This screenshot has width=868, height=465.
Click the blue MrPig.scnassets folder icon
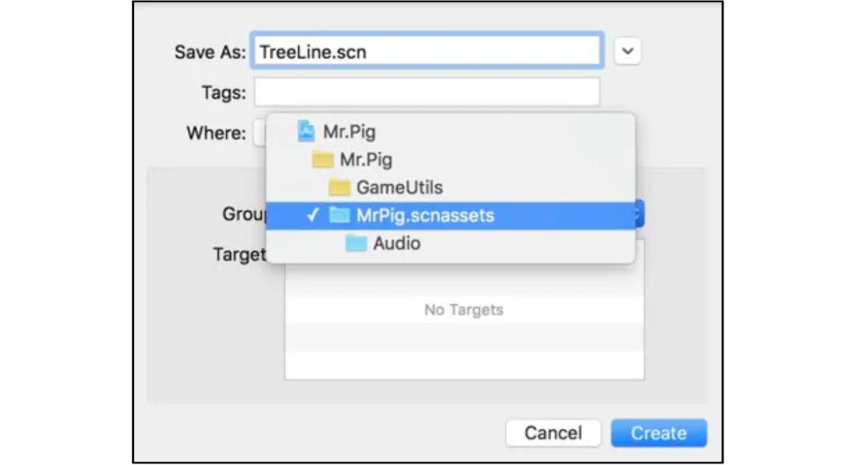pyautogui.click(x=339, y=215)
